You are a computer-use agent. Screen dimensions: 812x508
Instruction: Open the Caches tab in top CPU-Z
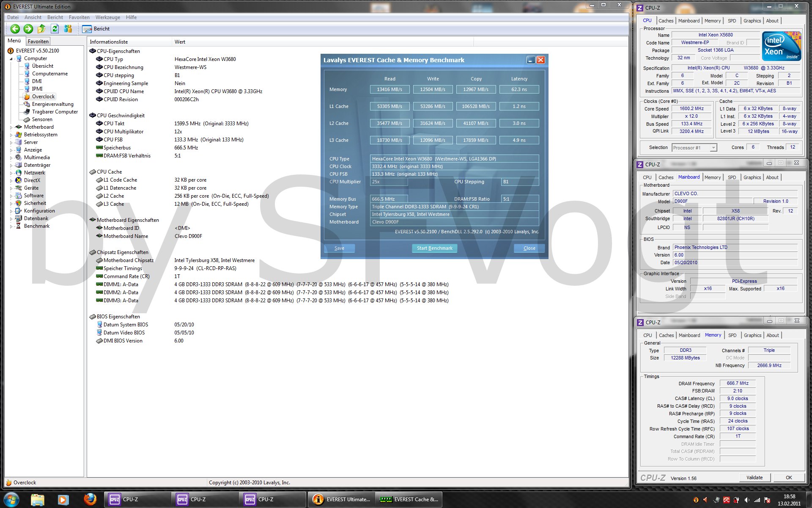[666, 21]
